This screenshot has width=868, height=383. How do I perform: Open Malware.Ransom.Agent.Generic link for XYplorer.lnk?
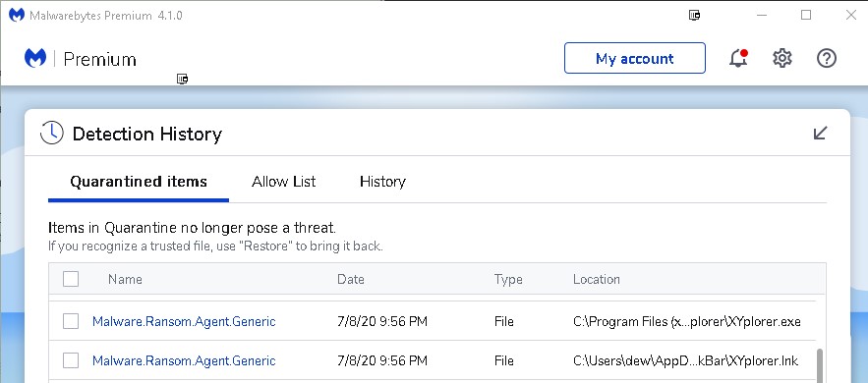pyautogui.click(x=184, y=360)
